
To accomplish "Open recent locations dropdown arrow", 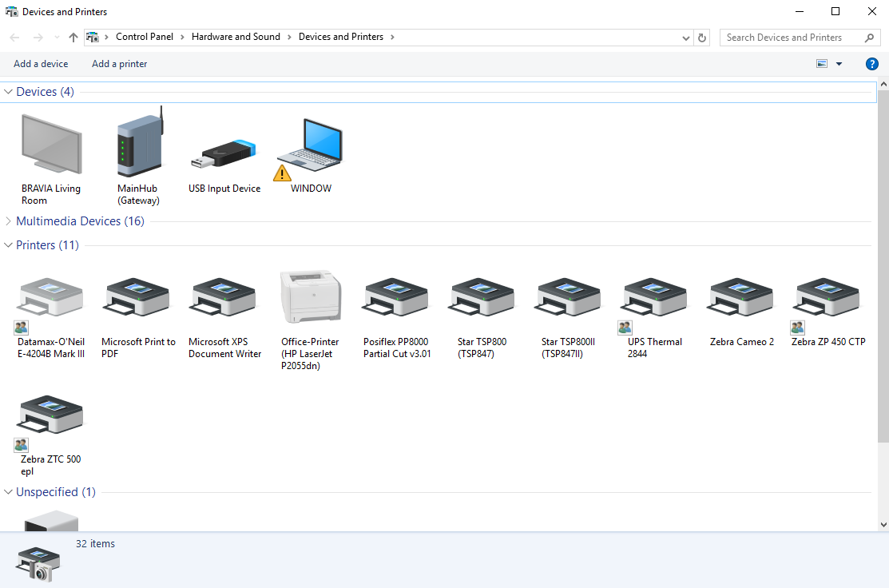I will [57, 38].
